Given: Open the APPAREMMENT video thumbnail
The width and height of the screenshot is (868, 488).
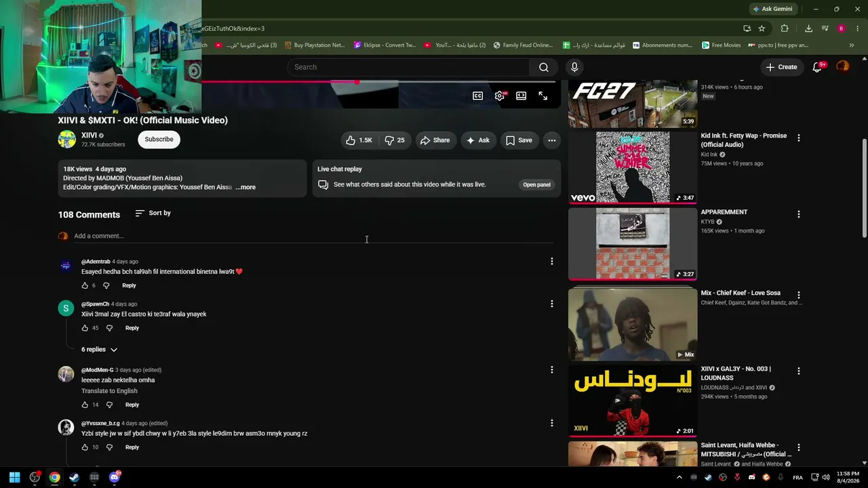Looking at the screenshot, I should pos(633,243).
